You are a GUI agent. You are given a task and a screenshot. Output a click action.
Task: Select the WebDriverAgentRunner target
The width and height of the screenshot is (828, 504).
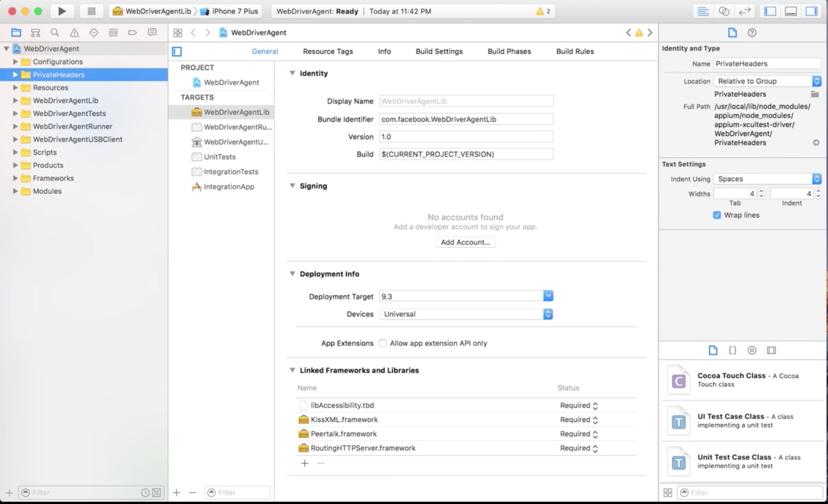point(232,127)
